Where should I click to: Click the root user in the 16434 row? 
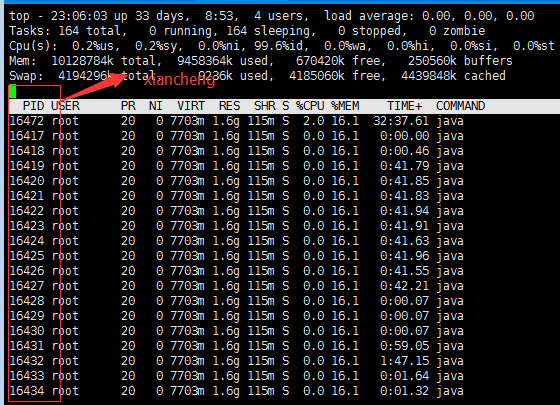[65, 391]
